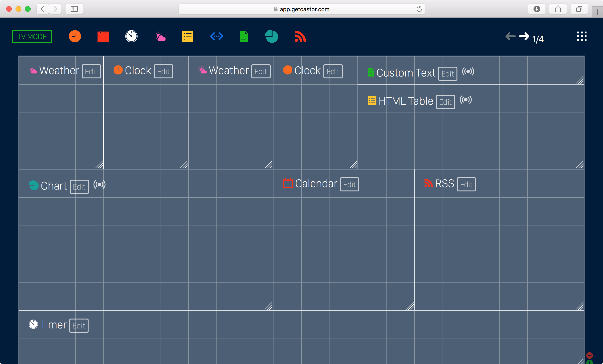
Task: Add HTML Table widget from toolbar
Action: [188, 36]
